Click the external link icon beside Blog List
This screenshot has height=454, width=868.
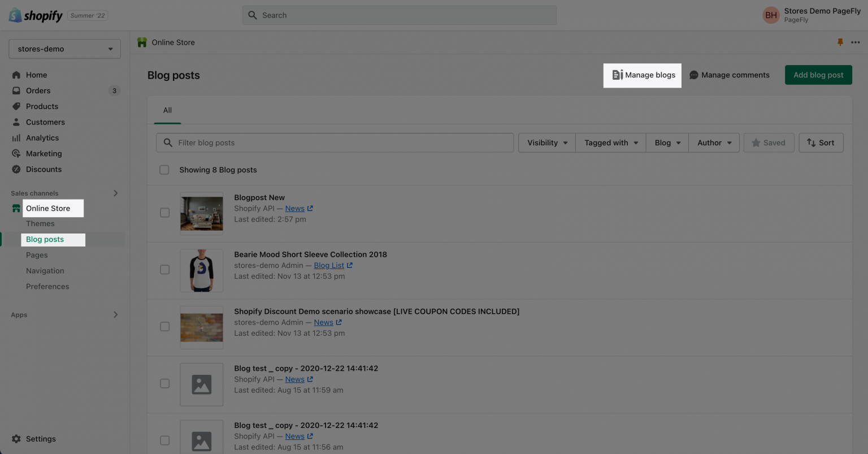coord(349,265)
